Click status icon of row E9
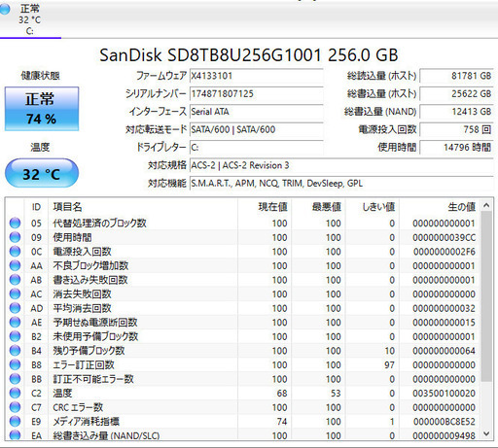 coord(15,422)
